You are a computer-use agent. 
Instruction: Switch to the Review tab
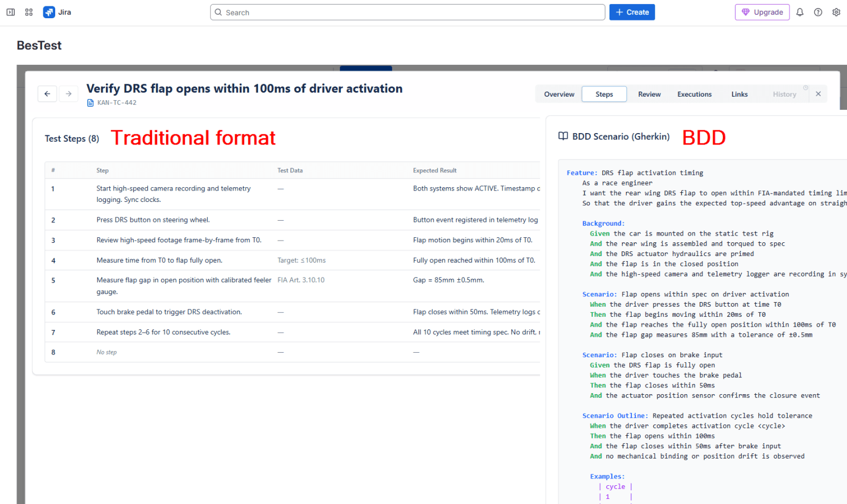tap(649, 94)
